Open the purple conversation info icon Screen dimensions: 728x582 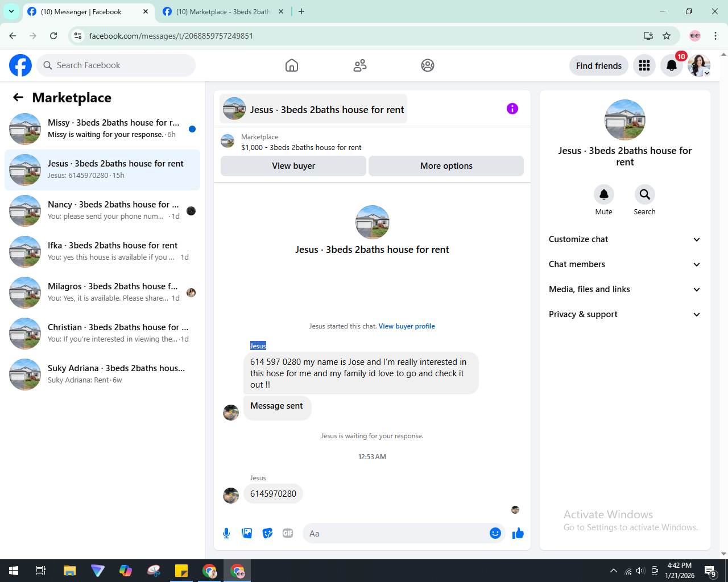[512, 109]
